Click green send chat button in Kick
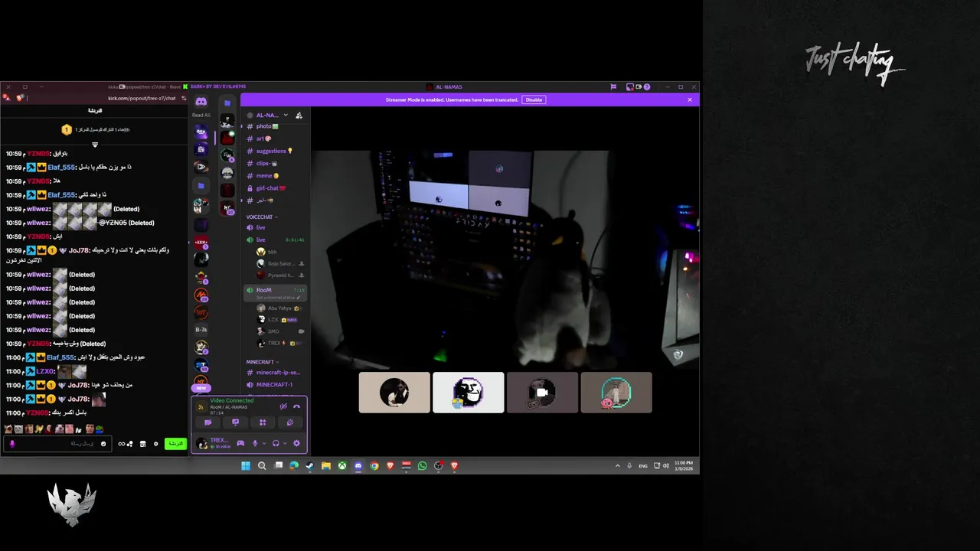This screenshot has height=551, width=980. [175, 444]
